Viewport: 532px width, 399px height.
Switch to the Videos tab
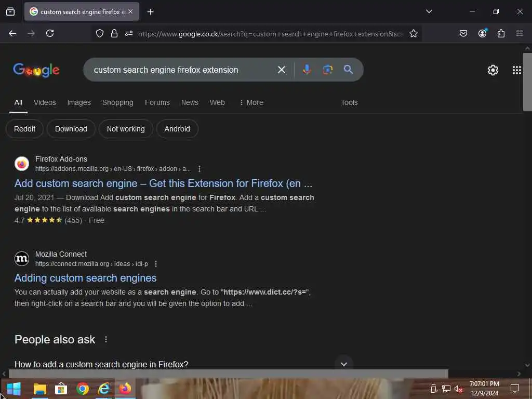(x=45, y=102)
